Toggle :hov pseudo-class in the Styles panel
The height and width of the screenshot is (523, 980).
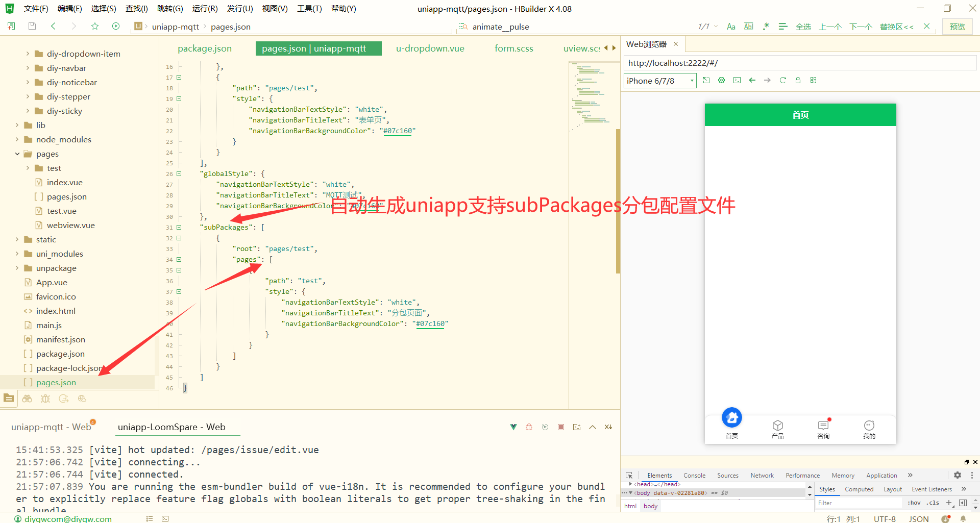coord(913,503)
